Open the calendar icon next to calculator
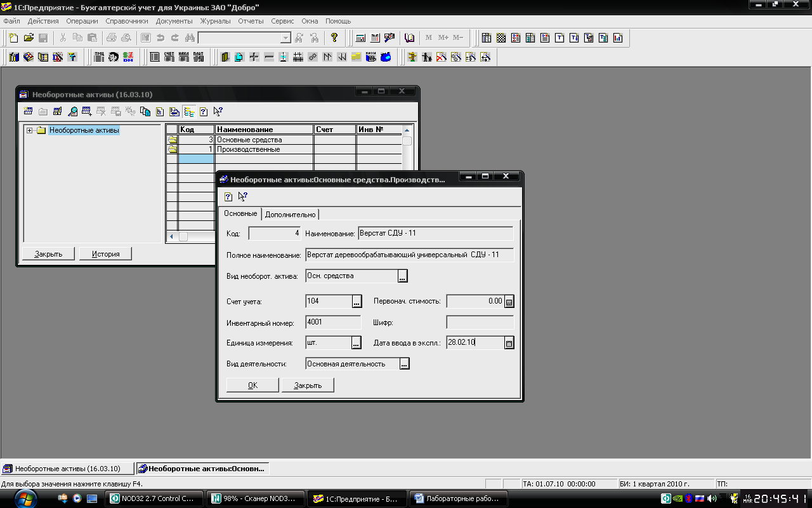The image size is (812, 508). coord(375,38)
